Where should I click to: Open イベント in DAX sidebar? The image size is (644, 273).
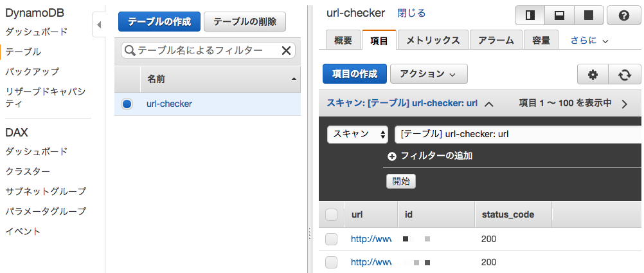[23, 231]
